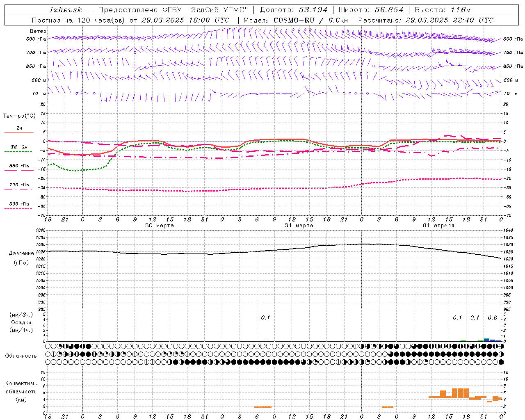Click the "Высота: 116м" header field

click(x=443, y=10)
